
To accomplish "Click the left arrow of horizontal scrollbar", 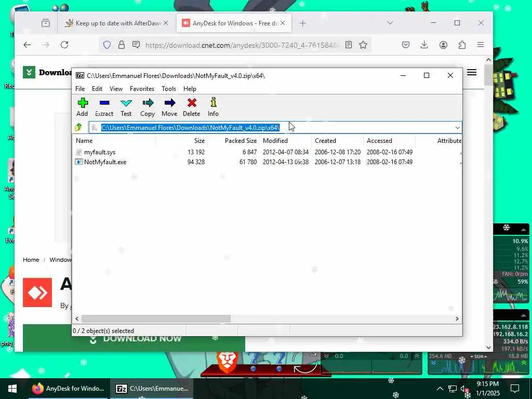I will [77, 318].
